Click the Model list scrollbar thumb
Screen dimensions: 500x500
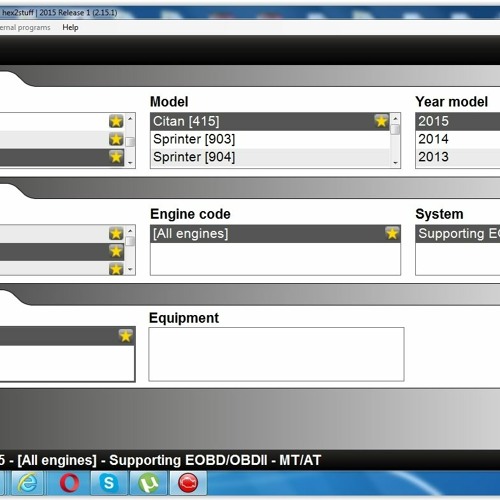395,129
